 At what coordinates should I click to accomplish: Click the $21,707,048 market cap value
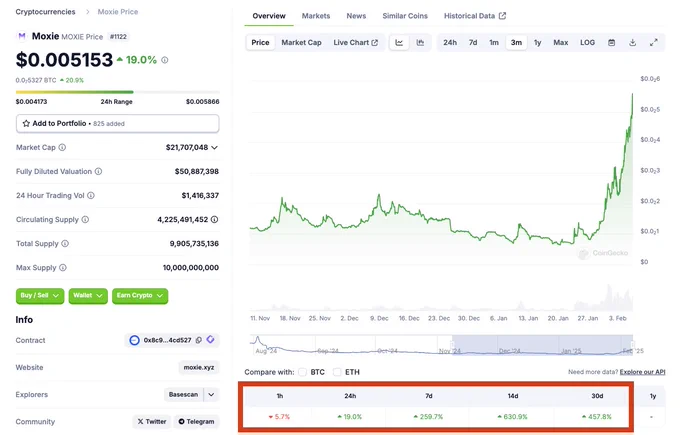point(187,147)
